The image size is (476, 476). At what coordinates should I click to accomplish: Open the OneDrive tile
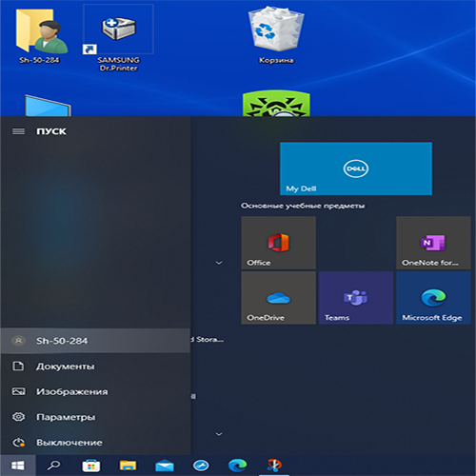coord(279,298)
